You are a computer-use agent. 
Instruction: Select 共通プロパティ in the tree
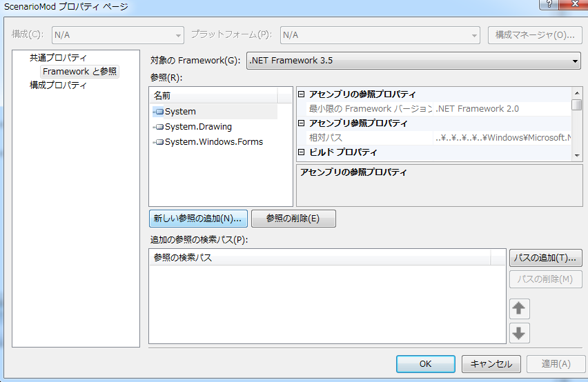click(x=58, y=58)
